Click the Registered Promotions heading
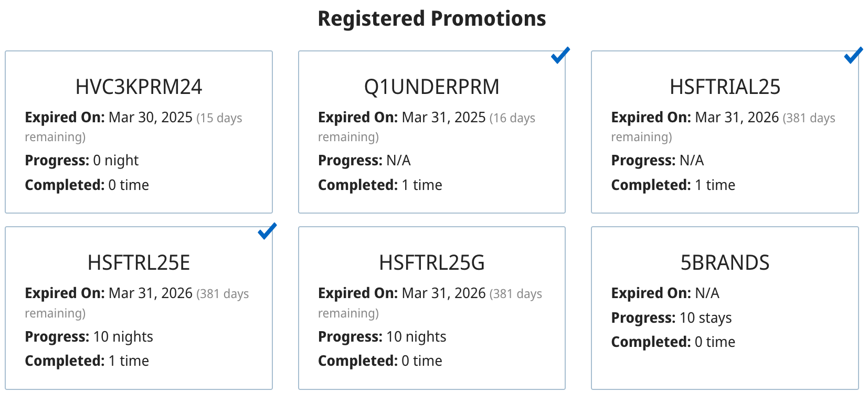Viewport: 868px width, 402px height. pyautogui.click(x=431, y=19)
